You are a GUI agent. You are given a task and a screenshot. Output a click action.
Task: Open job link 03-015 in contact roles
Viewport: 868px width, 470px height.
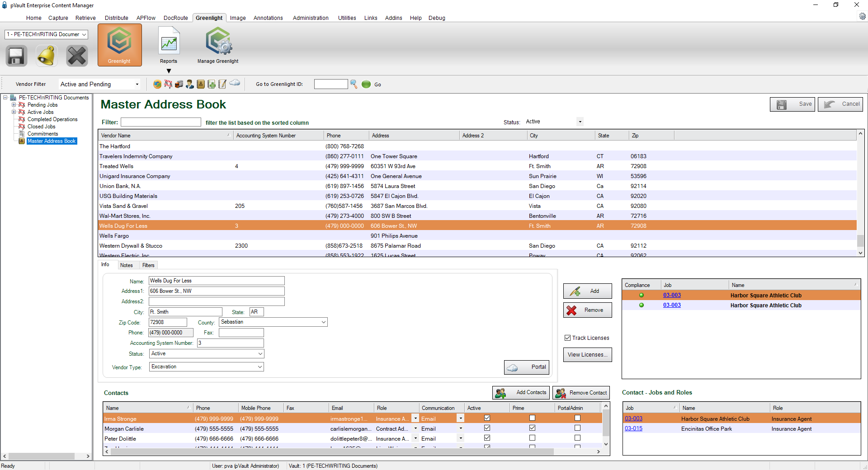633,428
